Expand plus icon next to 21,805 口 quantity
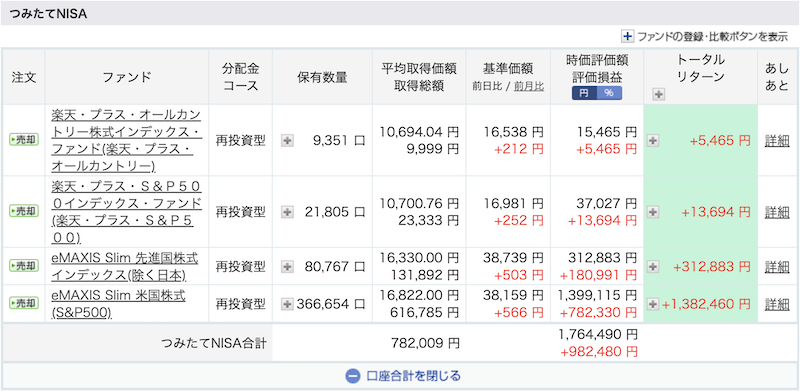 coord(288,211)
